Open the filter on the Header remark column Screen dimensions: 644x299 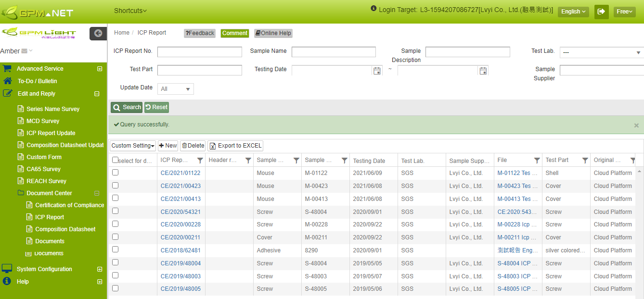coord(248,161)
